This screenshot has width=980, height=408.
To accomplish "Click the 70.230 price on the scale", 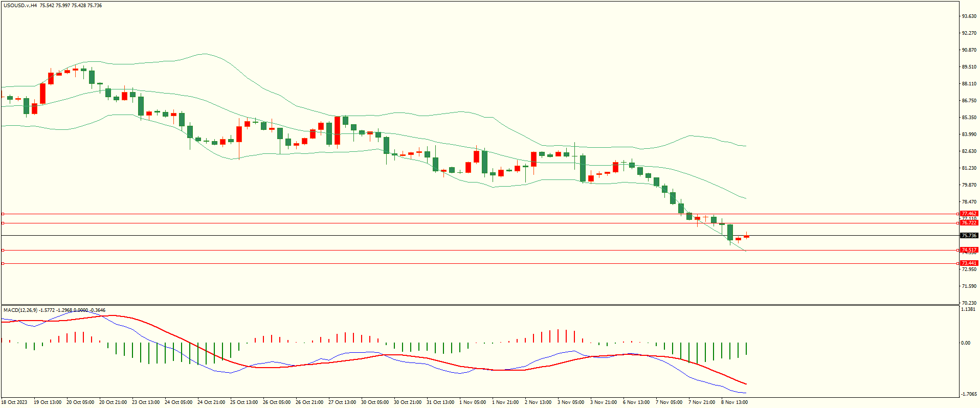I will [x=969, y=303].
